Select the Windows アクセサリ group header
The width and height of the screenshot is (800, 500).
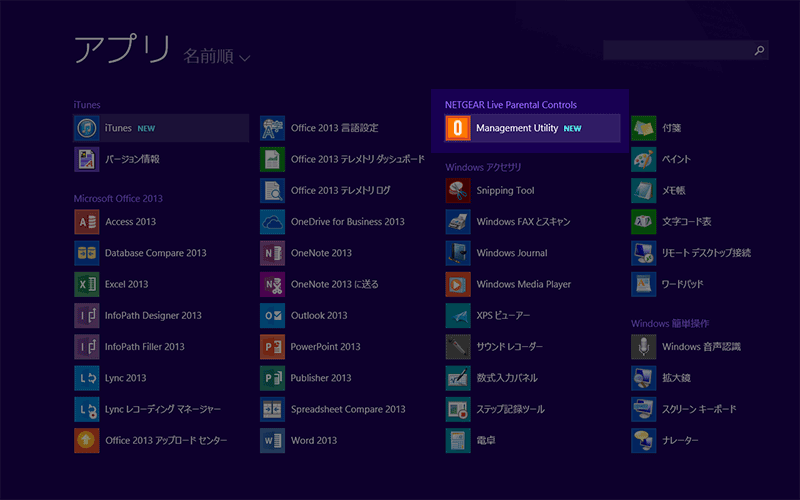click(483, 167)
